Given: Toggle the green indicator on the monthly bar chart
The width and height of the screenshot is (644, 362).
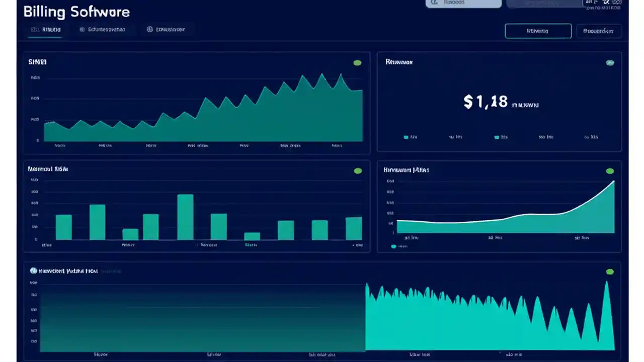Looking at the screenshot, I should pyautogui.click(x=357, y=170).
